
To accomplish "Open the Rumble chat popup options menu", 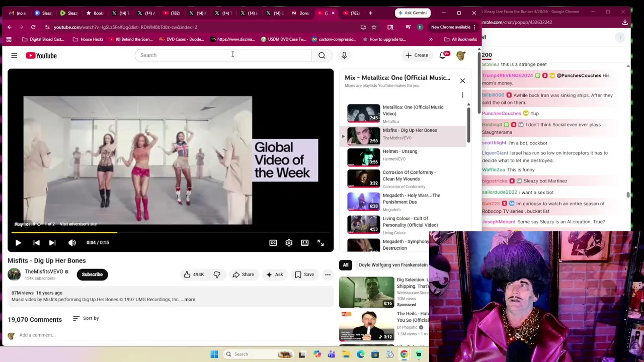I will [x=620, y=37].
